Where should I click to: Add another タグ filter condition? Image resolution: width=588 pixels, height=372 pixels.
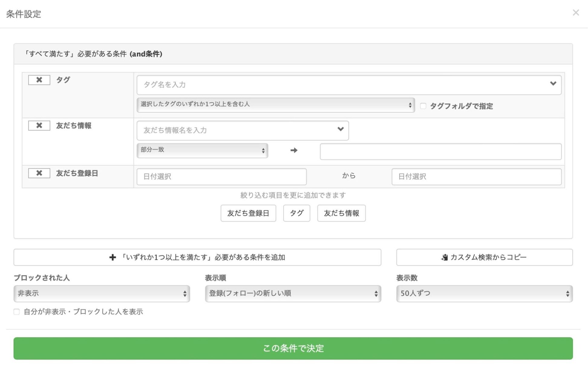[296, 213]
